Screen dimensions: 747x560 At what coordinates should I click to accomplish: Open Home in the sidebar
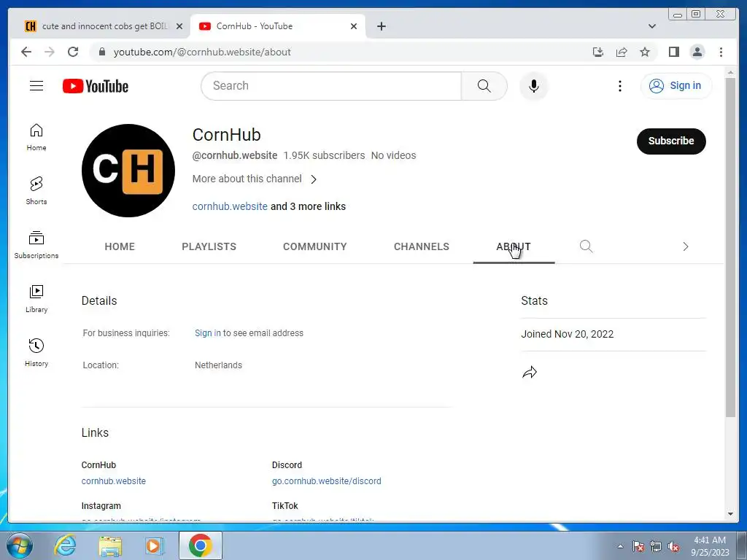click(36, 137)
